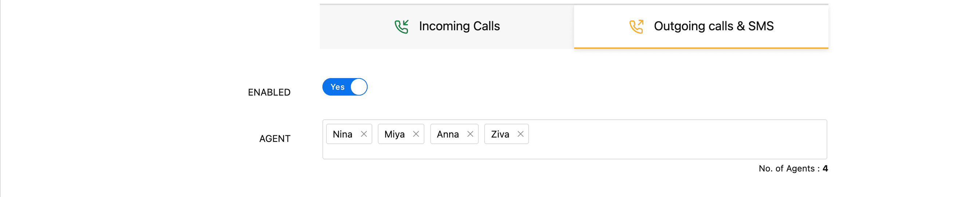
Task: Remove agent Miya using the X icon
Action: click(x=416, y=134)
